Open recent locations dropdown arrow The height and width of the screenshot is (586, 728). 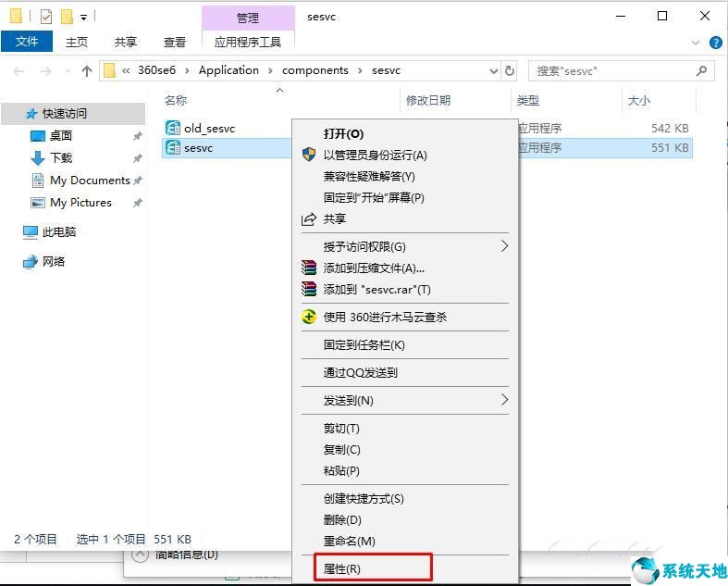tap(68, 71)
